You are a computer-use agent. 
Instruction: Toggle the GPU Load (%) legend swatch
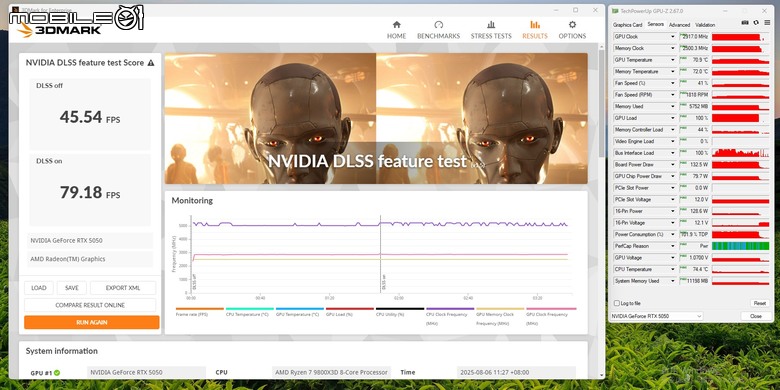pyautogui.click(x=350, y=309)
